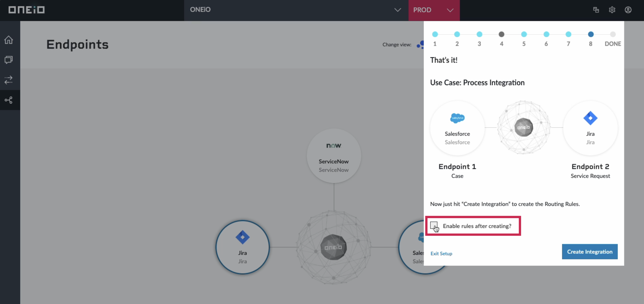Go to wizard step 4

(x=501, y=34)
